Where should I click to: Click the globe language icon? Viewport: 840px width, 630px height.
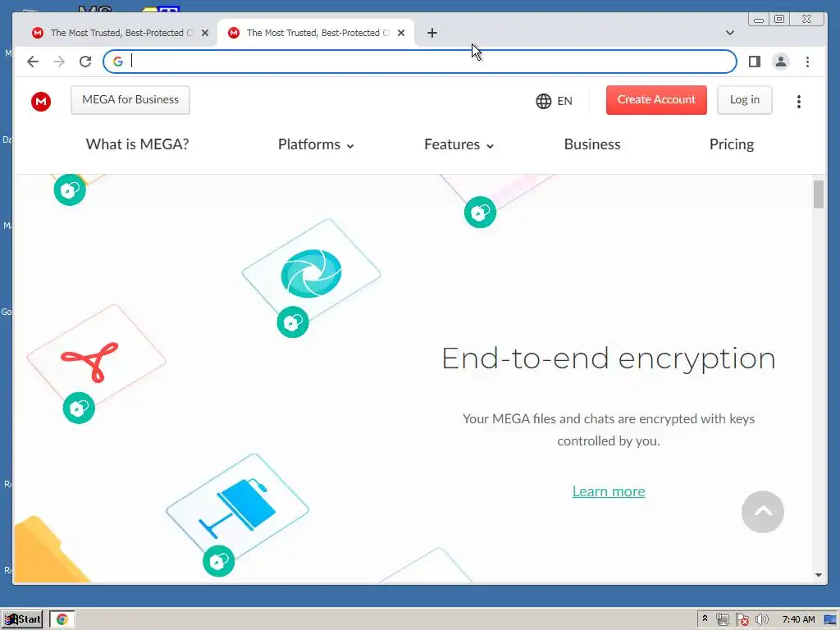[x=543, y=101]
